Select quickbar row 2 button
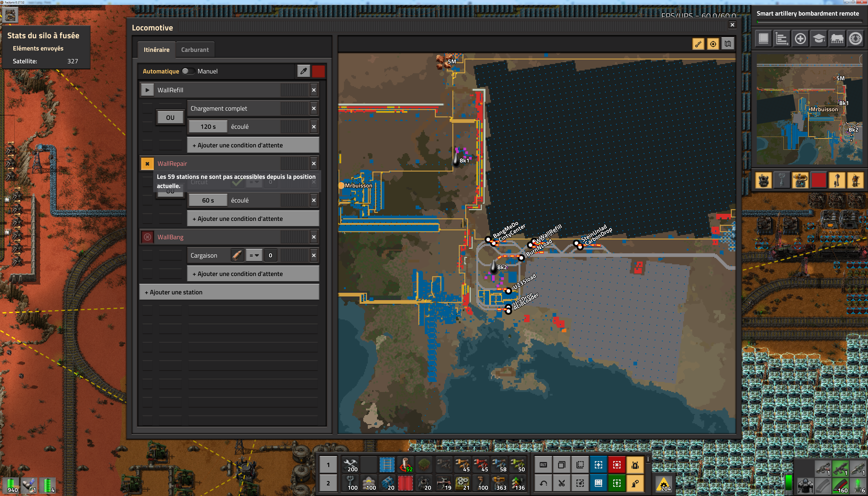This screenshot has width=868, height=496. pos(328,483)
